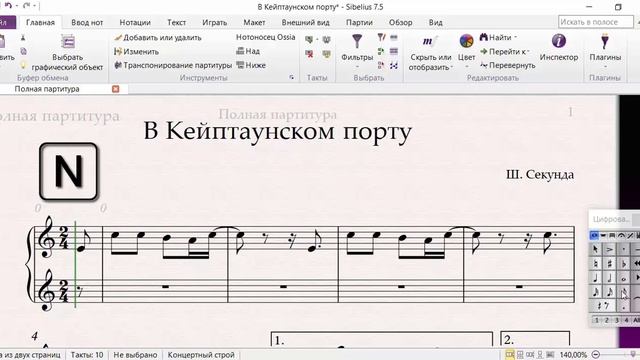
Task: Click the zoom slider handle in status bar
Action: tap(633, 355)
